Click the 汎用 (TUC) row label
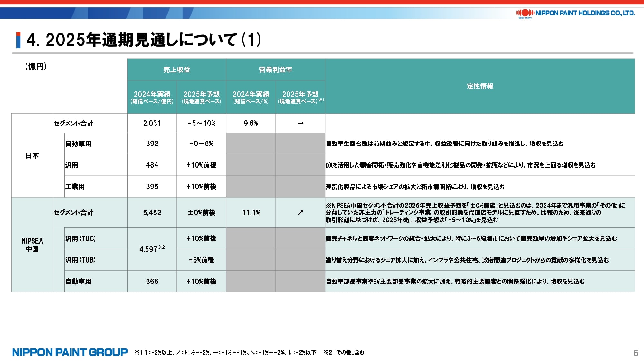 [x=80, y=239]
